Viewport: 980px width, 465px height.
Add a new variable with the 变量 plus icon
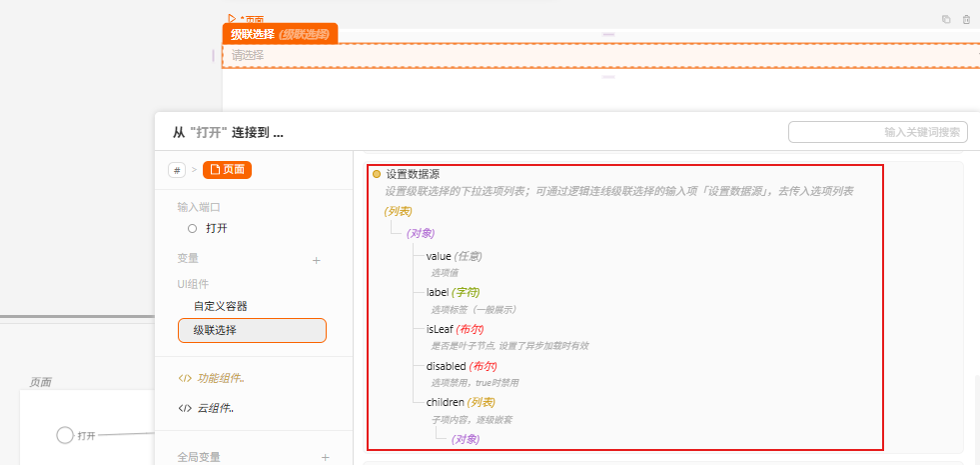[x=317, y=260]
